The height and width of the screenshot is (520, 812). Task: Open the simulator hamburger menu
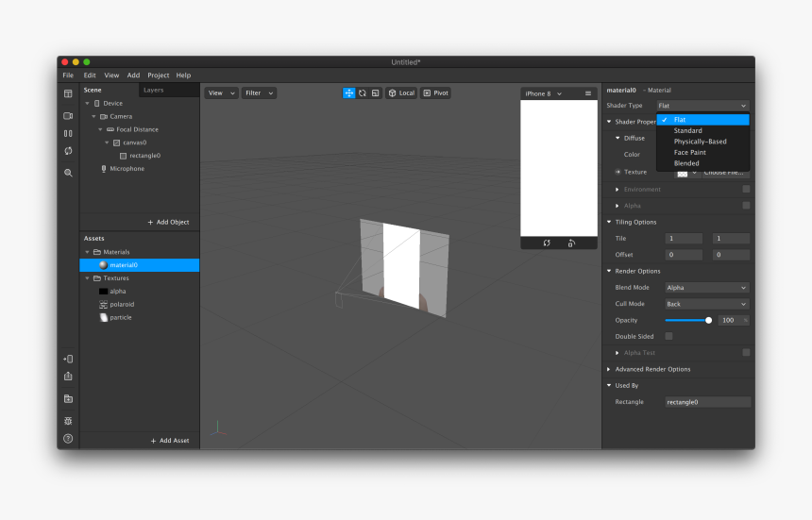(588, 93)
